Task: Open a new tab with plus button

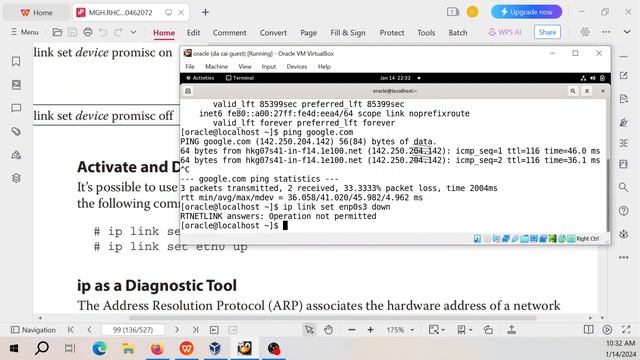Action: pos(205,12)
